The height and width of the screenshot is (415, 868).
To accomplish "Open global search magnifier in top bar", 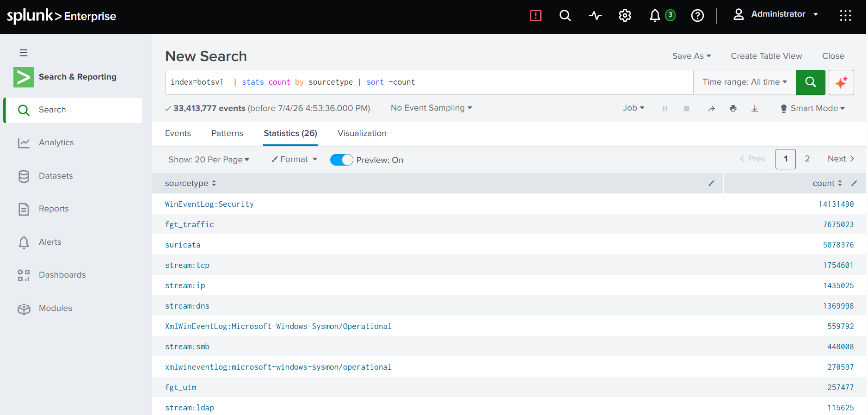I will 565,16.
